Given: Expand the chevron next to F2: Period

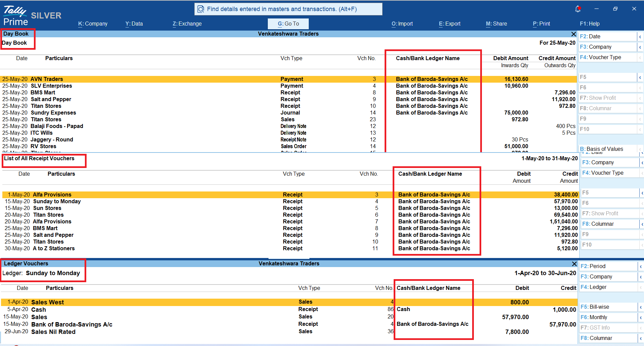Looking at the screenshot, I should click(641, 266).
